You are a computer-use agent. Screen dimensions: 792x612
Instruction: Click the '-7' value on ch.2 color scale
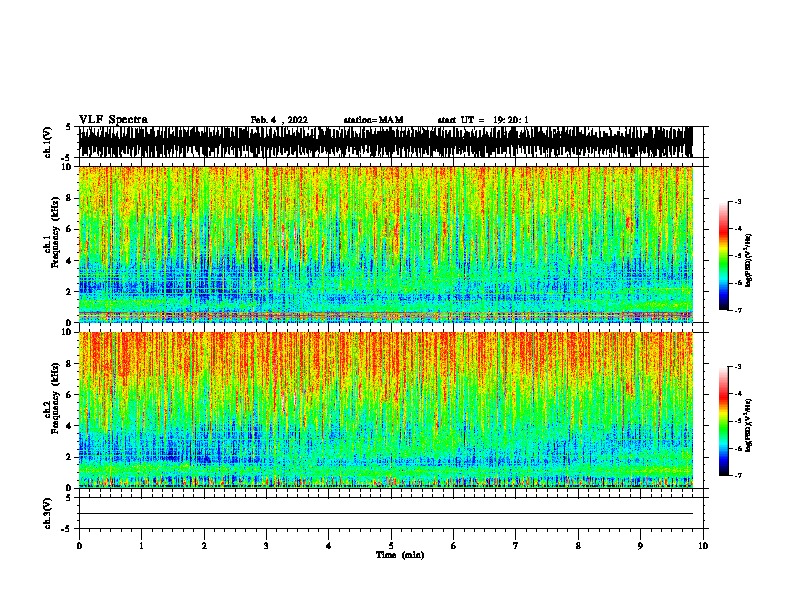pyautogui.click(x=738, y=476)
